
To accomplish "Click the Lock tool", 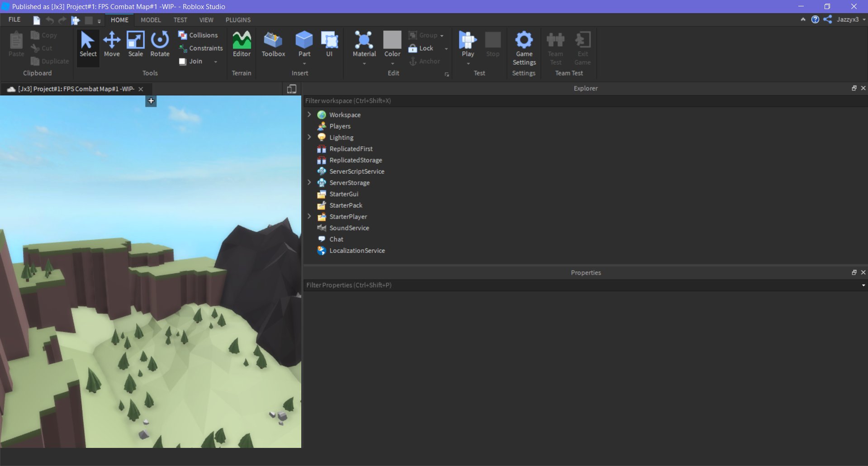I will (x=421, y=48).
